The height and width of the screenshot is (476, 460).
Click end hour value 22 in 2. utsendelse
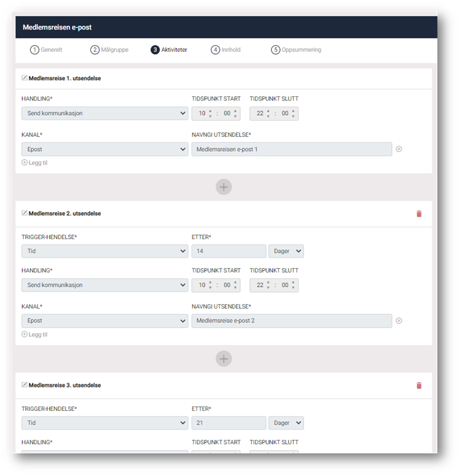tap(260, 285)
